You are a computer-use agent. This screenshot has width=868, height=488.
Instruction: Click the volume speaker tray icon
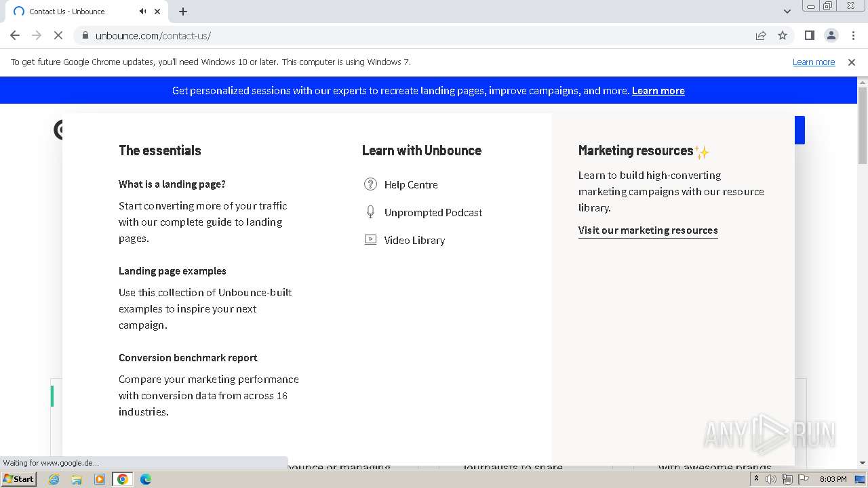pos(771,479)
